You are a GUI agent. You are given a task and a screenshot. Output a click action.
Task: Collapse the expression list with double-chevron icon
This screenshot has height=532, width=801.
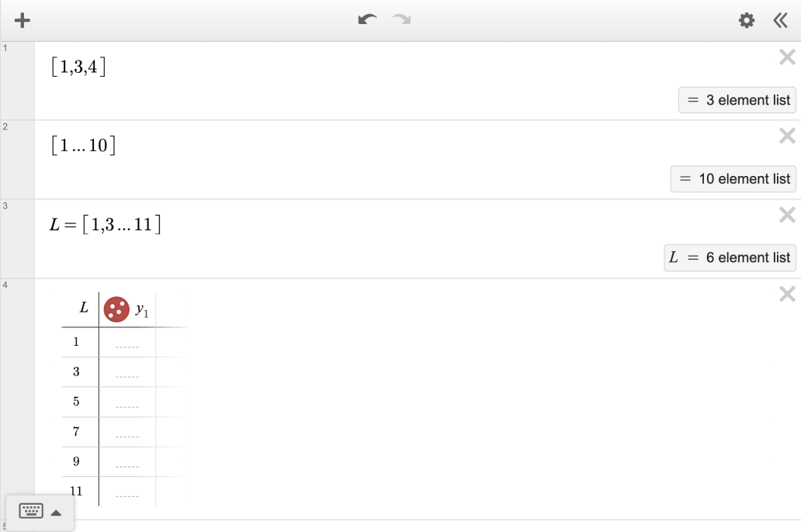(x=780, y=20)
